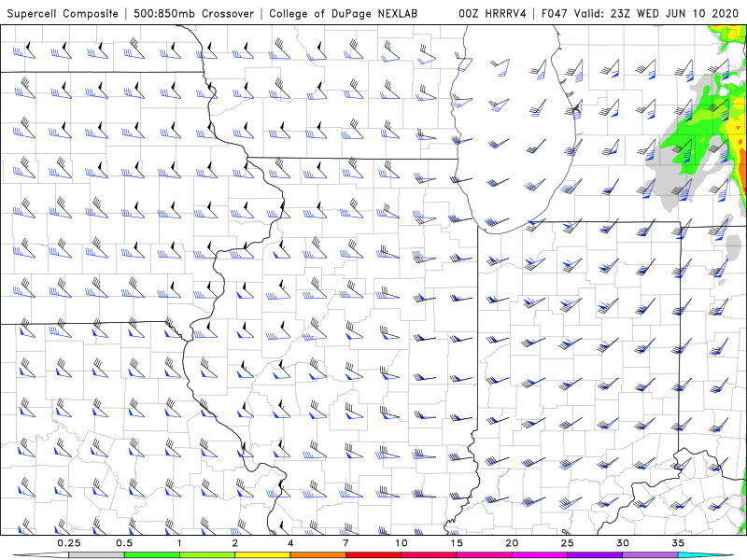The height and width of the screenshot is (560, 747).
Task: Click the 0.5 legend value
Action: (124, 543)
